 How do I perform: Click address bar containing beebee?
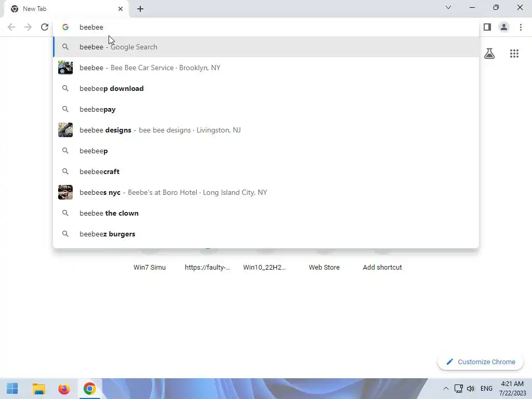pos(266,27)
